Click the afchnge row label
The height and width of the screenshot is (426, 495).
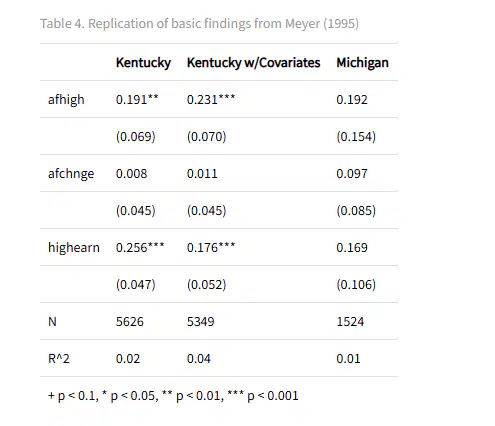pos(71,174)
